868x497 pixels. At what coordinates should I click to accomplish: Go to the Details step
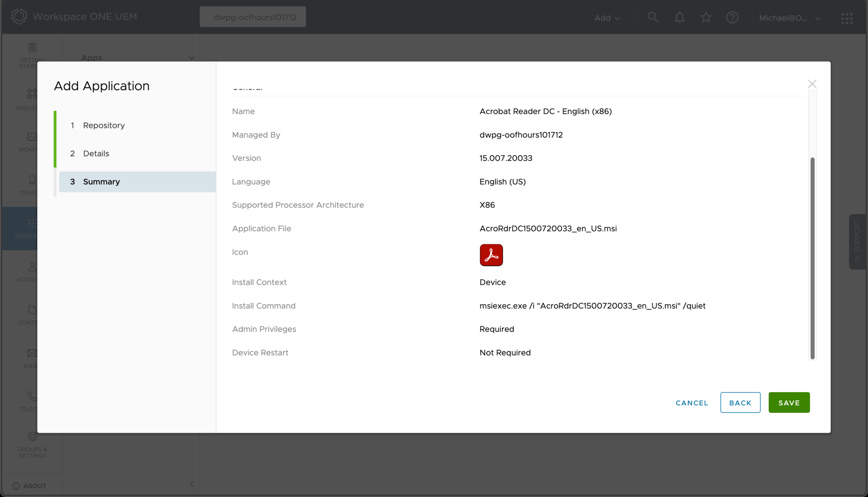[x=96, y=153]
